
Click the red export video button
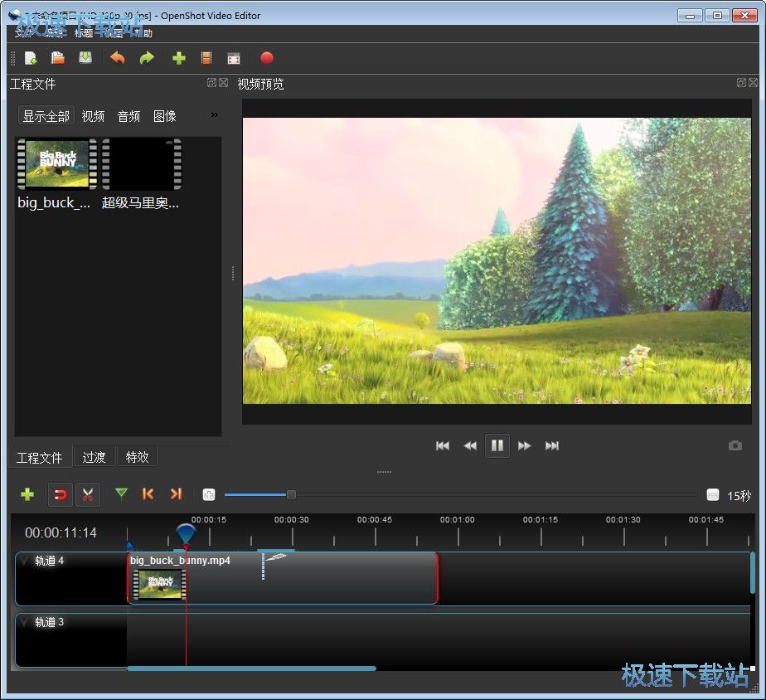point(267,58)
